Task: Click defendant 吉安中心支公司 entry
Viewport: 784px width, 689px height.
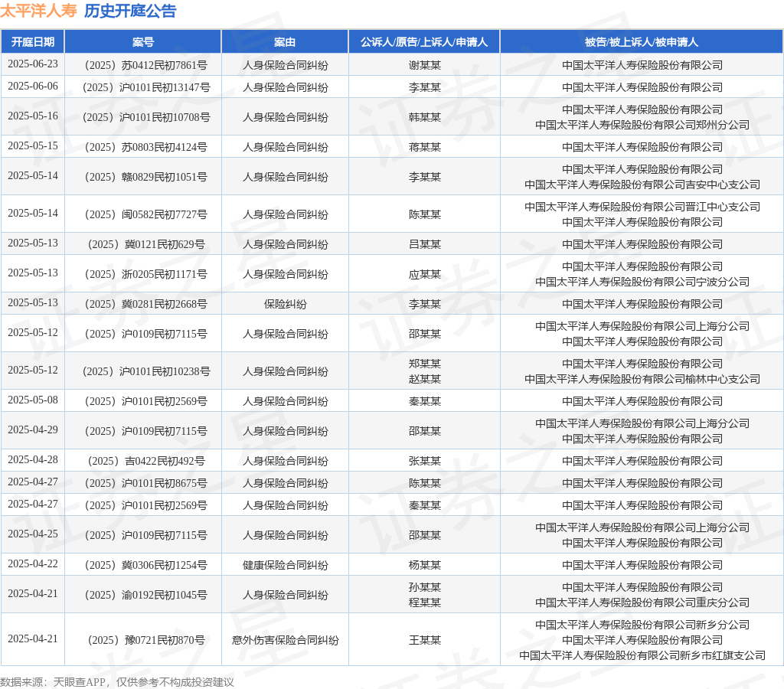Action: pos(642,184)
